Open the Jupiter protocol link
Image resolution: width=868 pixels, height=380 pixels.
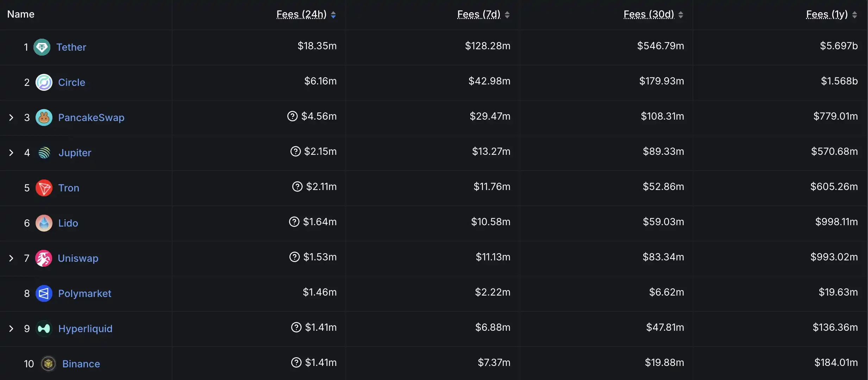(x=75, y=153)
